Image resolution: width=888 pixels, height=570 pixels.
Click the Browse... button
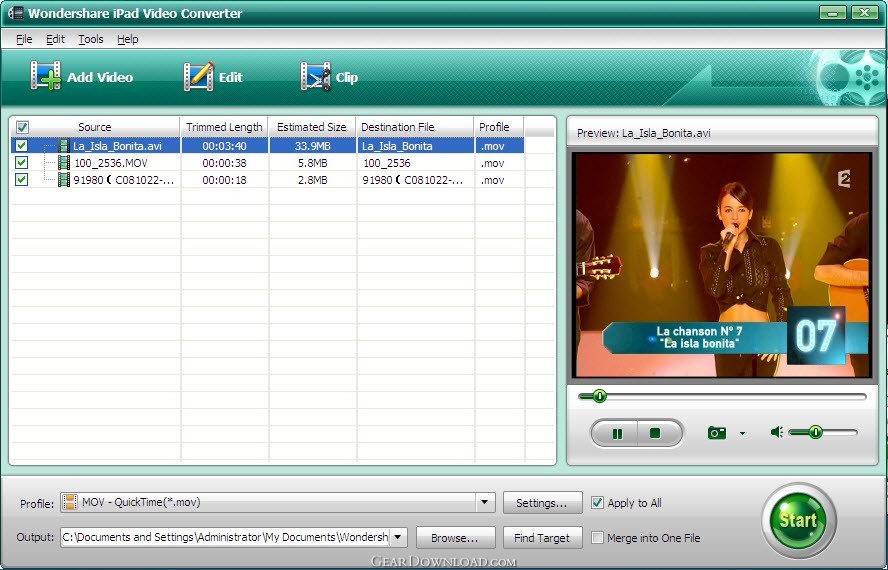coord(455,538)
